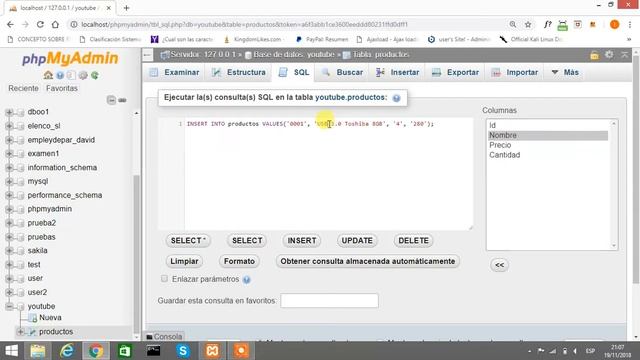The height and width of the screenshot is (360, 640).
Task: Toggle the navigation link chain icon
Action: tap(122, 100)
